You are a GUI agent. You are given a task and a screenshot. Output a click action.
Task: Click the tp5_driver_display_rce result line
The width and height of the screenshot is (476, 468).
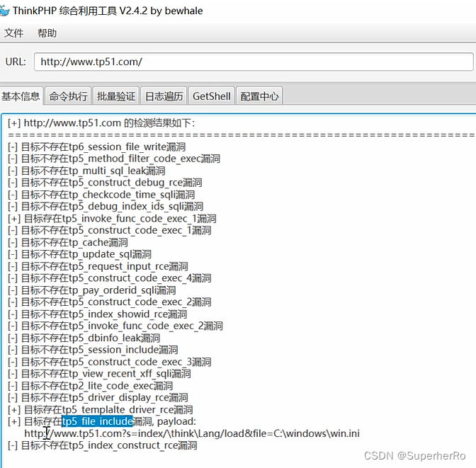(98, 398)
